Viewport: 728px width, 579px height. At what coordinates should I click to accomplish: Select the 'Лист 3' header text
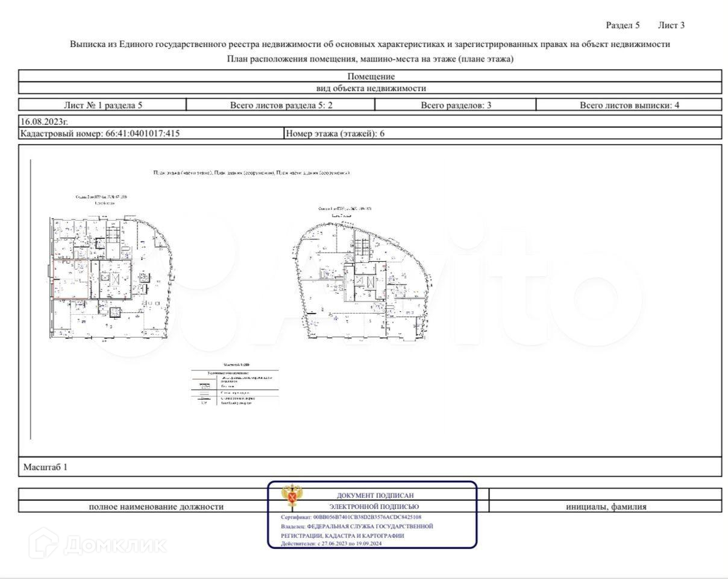671,25
